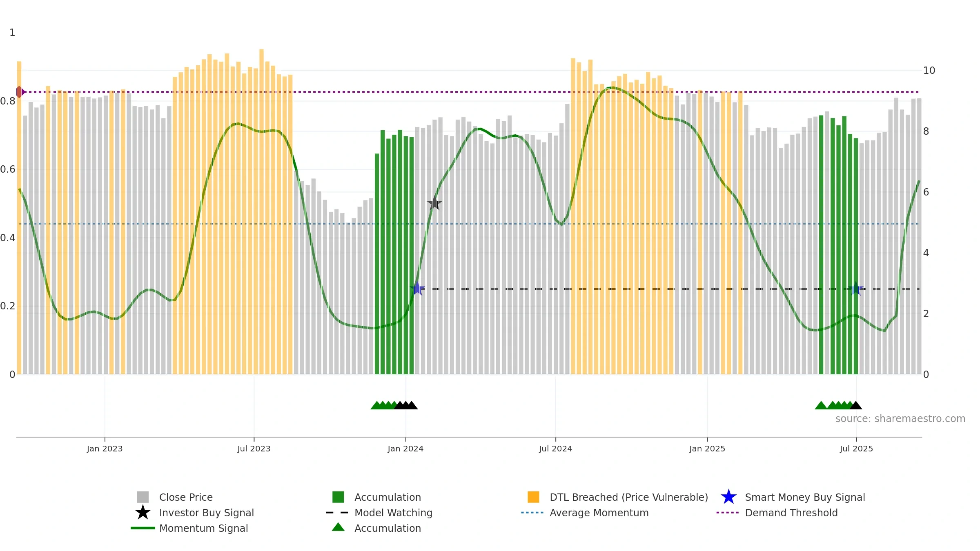The image size is (980, 551).
Task: Click the Jan 2025 x-axis label
Action: click(707, 449)
